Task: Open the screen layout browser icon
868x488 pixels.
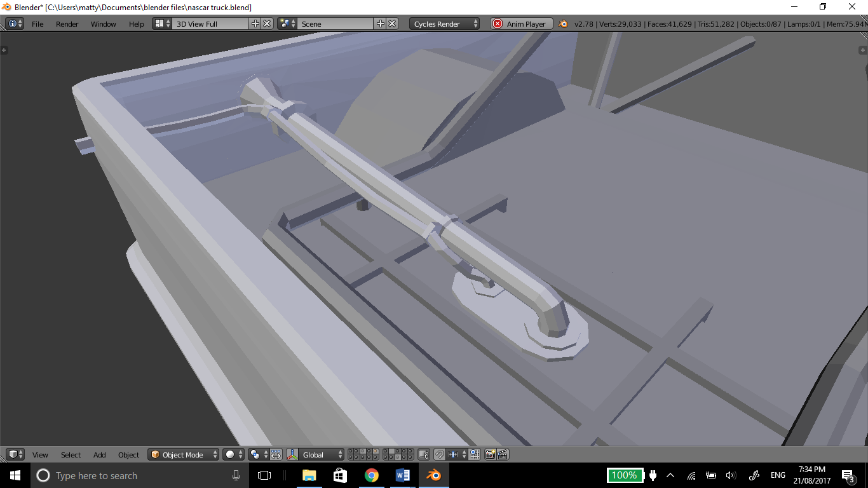Action: tap(162, 24)
